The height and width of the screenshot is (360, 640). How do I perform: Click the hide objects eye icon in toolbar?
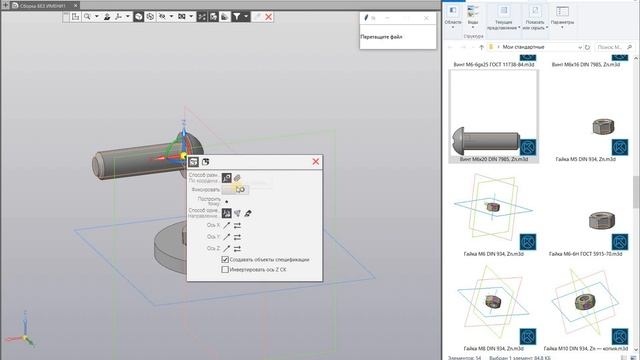tap(162, 17)
